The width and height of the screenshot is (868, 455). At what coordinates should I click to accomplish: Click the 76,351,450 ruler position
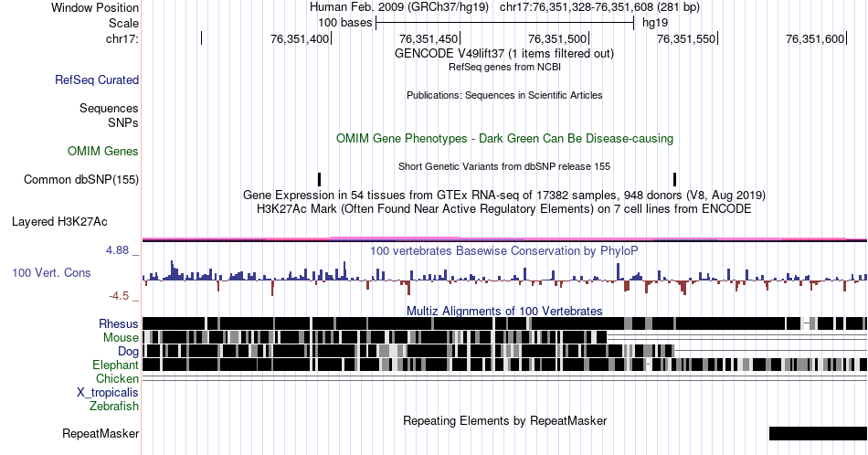(429, 38)
